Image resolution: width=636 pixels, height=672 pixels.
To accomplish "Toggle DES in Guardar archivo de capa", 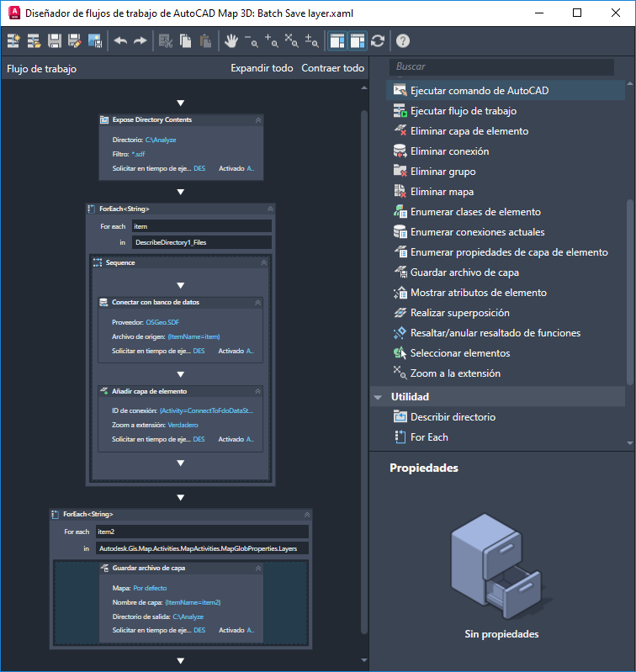I will (199, 630).
